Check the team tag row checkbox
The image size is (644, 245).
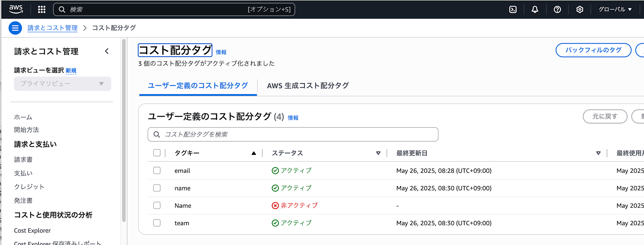click(157, 222)
